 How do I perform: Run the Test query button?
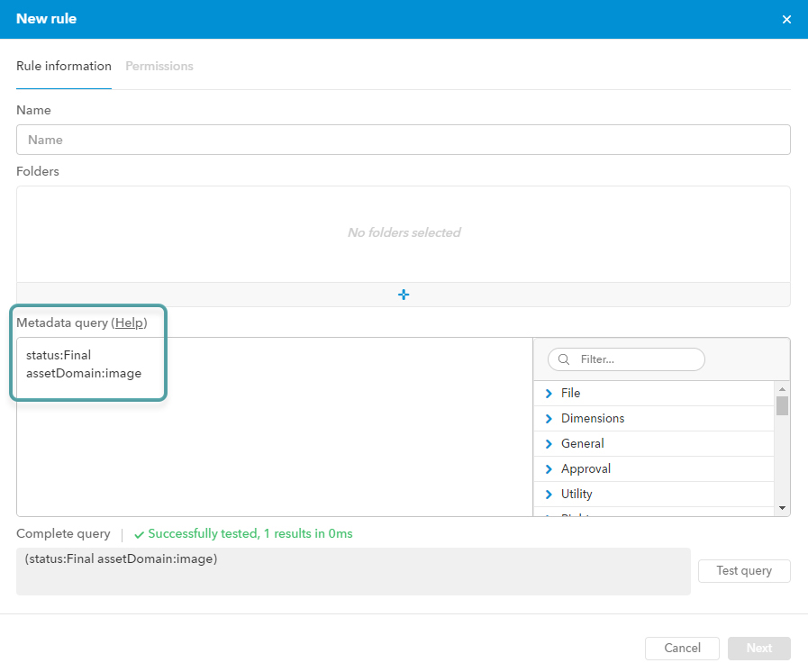coord(744,571)
